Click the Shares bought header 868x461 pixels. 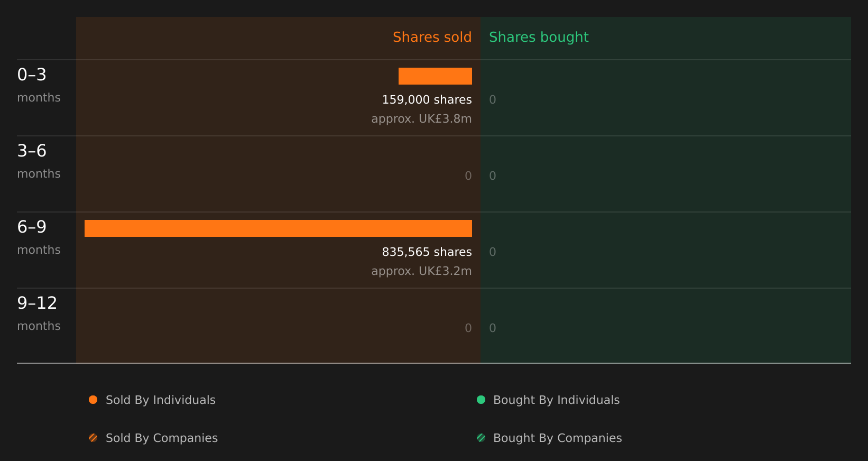pos(539,37)
